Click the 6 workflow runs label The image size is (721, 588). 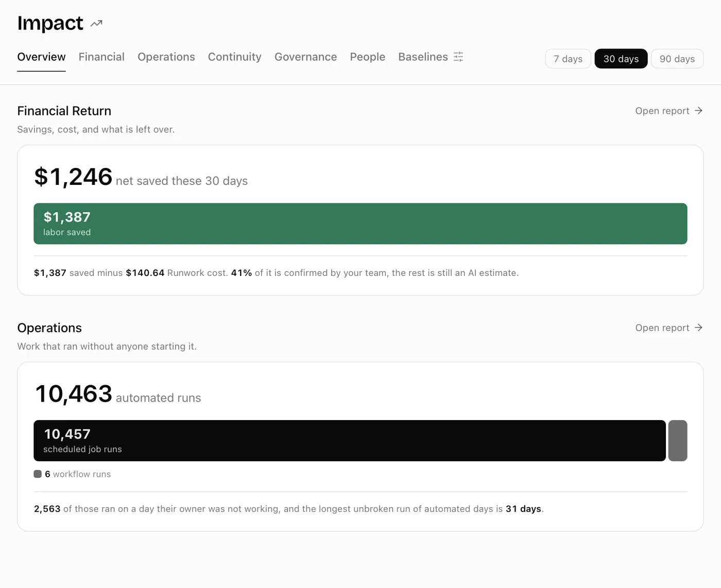[78, 474]
